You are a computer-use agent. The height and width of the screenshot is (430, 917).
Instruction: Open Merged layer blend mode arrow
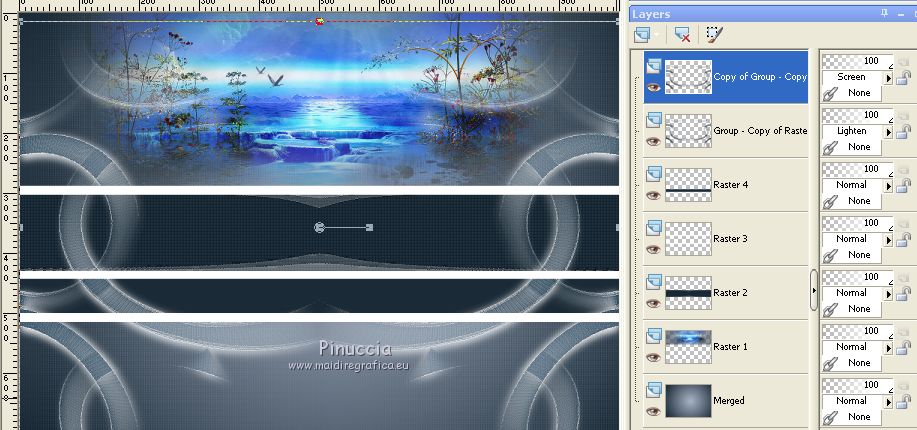click(x=888, y=402)
